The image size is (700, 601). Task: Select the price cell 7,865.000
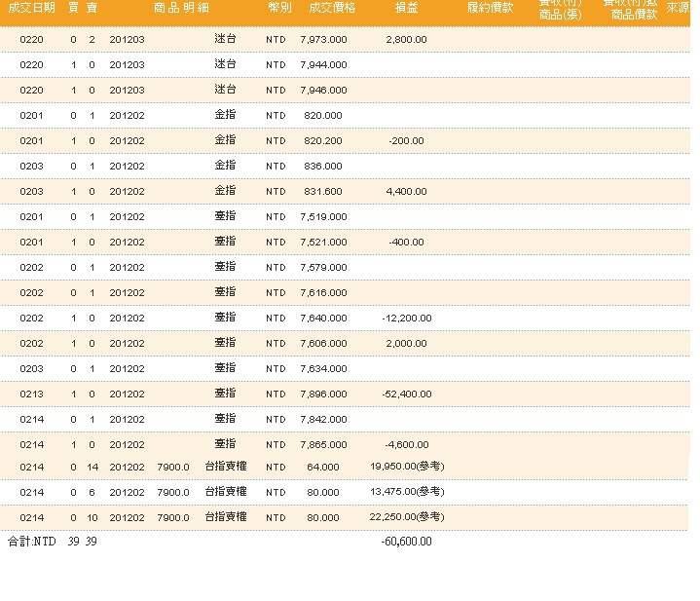323,445
